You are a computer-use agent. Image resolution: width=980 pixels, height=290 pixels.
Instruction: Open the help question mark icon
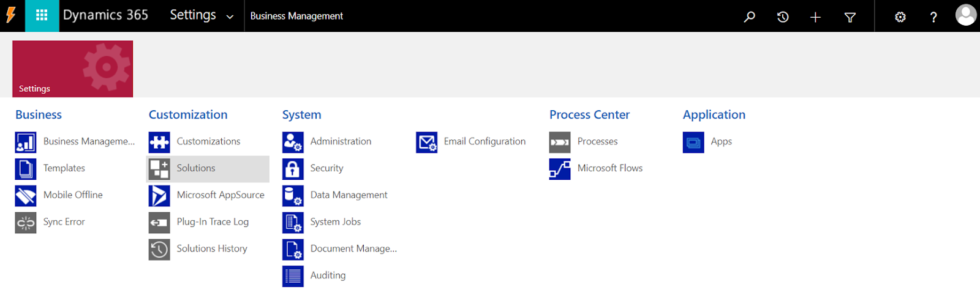933,17
